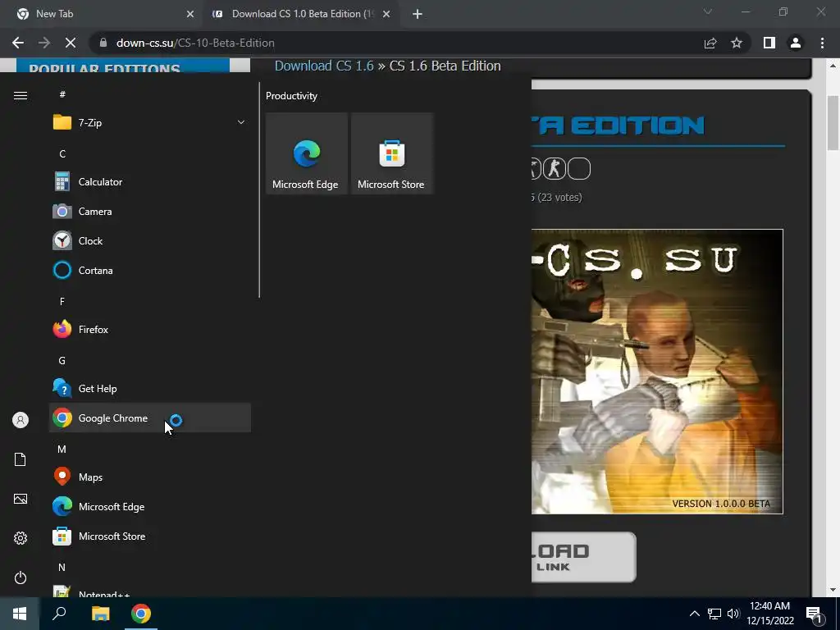Image resolution: width=840 pixels, height=630 pixels.
Task: Open the Camera app
Action: 149,212
